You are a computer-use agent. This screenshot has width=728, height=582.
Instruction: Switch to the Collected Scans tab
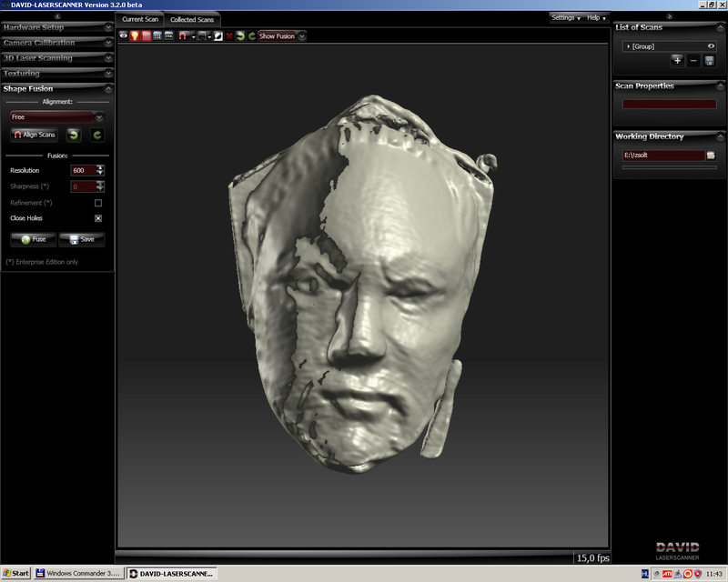pos(192,19)
